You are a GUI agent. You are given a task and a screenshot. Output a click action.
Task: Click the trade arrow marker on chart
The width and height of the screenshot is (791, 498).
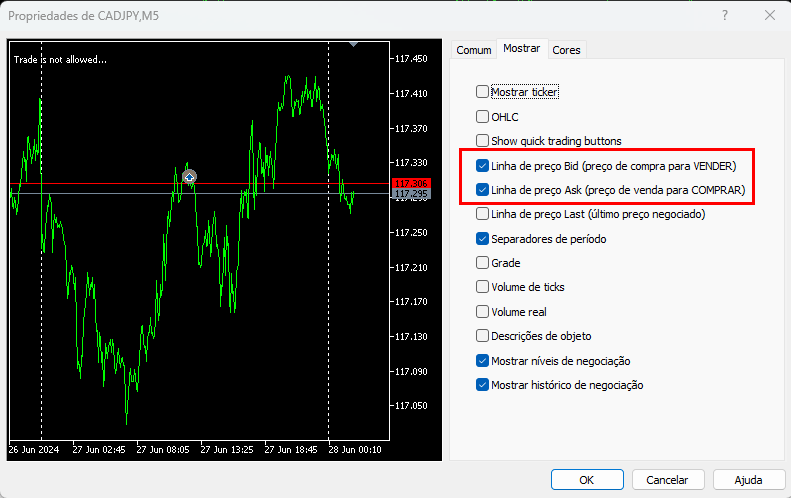(x=189, y=177)
